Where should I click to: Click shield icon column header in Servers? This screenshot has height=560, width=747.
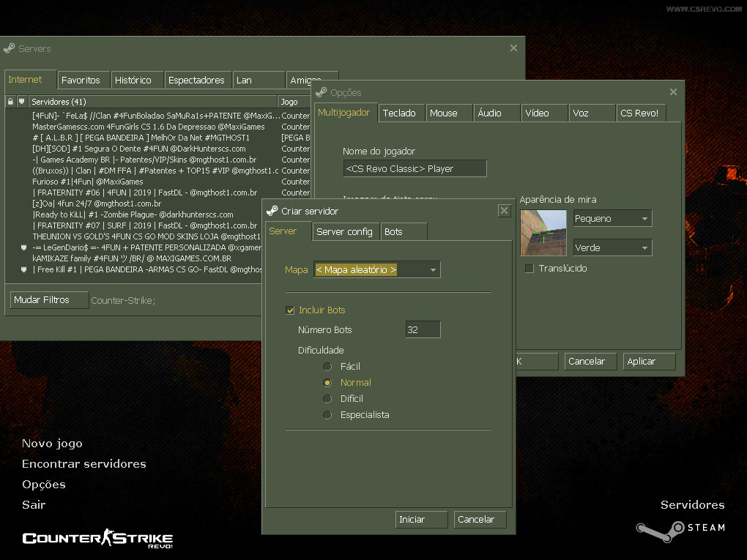(x=21, y=102)
